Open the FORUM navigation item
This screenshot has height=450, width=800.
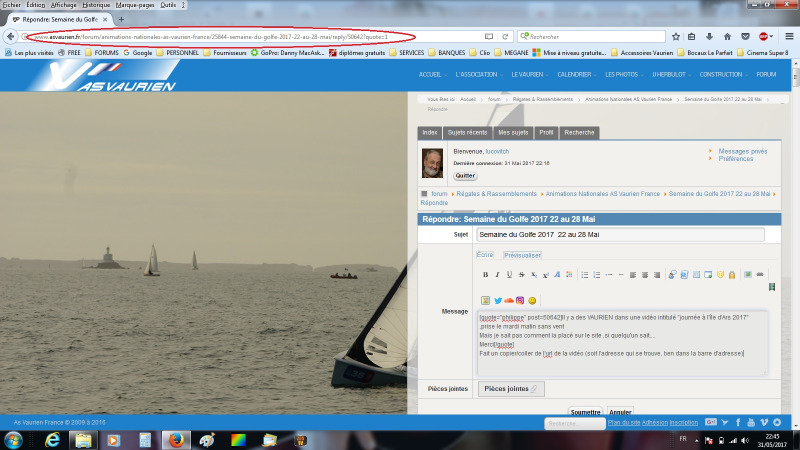coord(766,74)
